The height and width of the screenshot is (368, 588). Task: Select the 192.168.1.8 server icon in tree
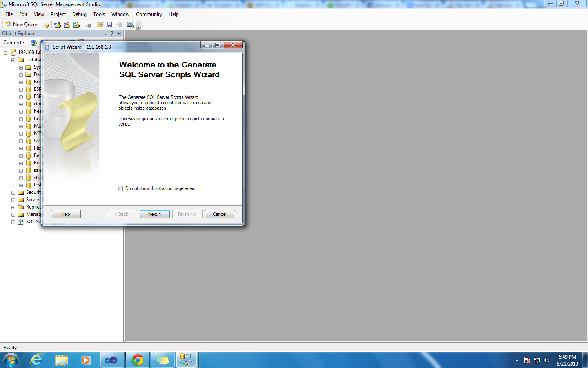[13, 52]
